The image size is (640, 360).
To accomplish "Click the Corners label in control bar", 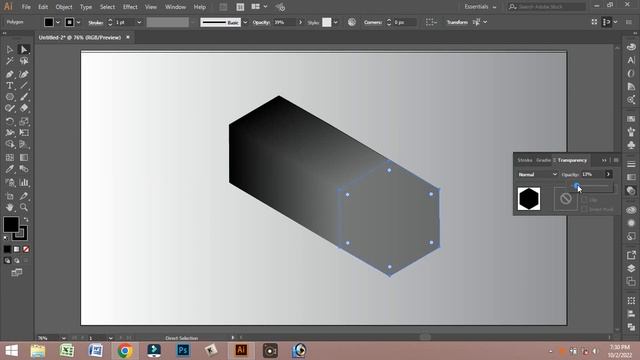I will pos(373,22).
